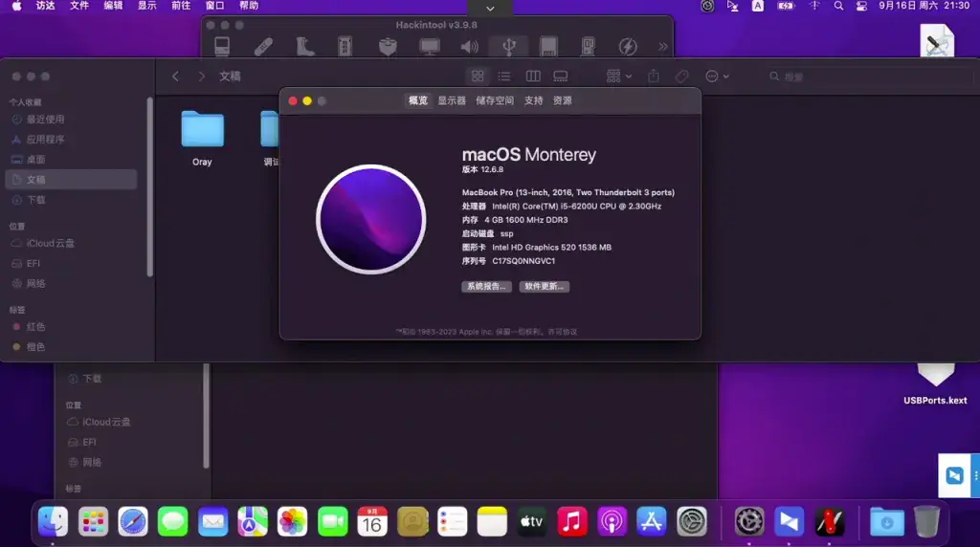
Task: Open Finder more actions dropdown
Action: (717, 77)
